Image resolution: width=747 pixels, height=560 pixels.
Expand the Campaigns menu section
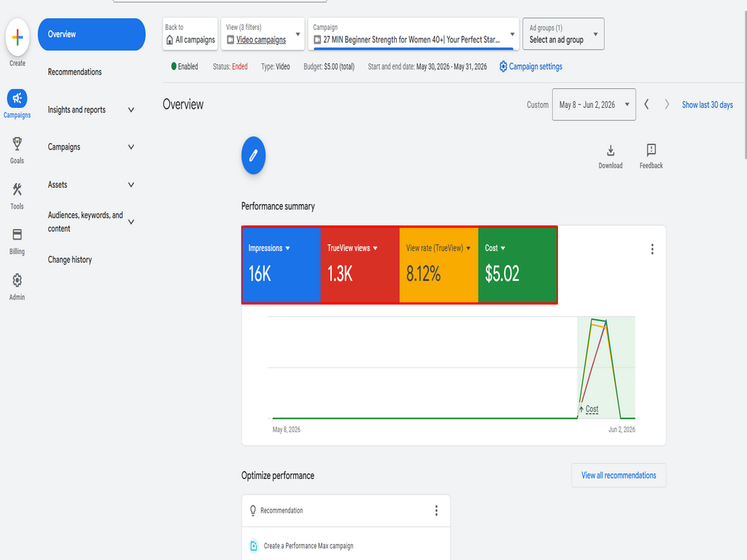pos(91,147)
